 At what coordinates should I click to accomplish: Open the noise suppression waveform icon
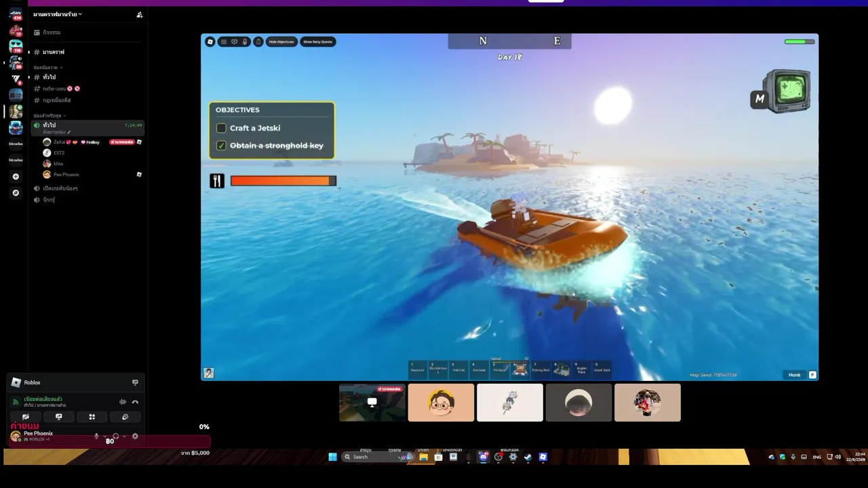coord(123,402)
